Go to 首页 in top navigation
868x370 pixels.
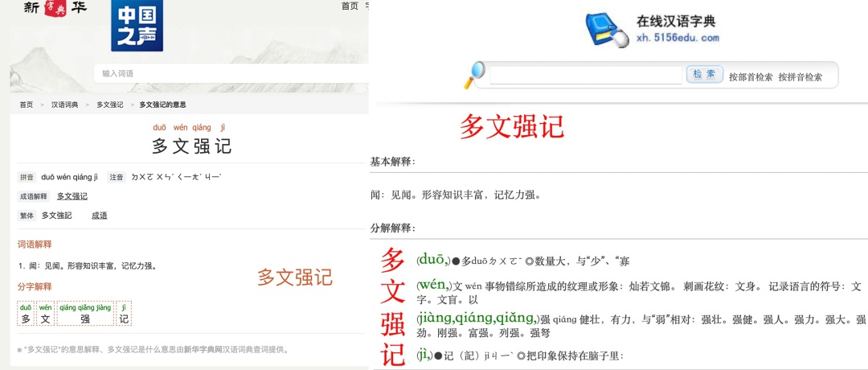tap(350, 6)
